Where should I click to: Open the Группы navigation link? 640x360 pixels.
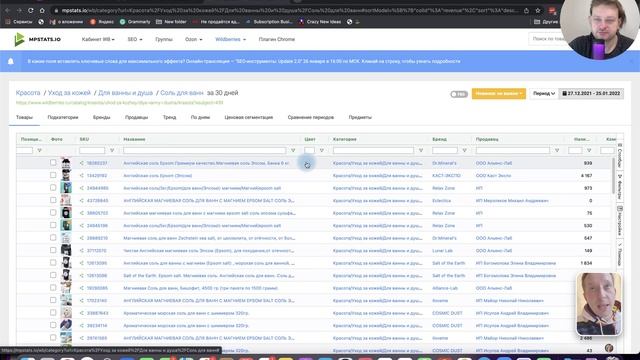click(164, 39)
